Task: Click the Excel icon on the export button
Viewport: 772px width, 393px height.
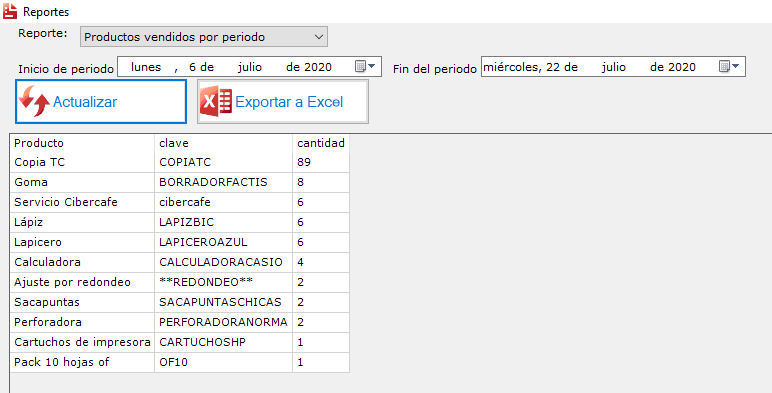Action: pyautogui.click(x=216, y=101)
